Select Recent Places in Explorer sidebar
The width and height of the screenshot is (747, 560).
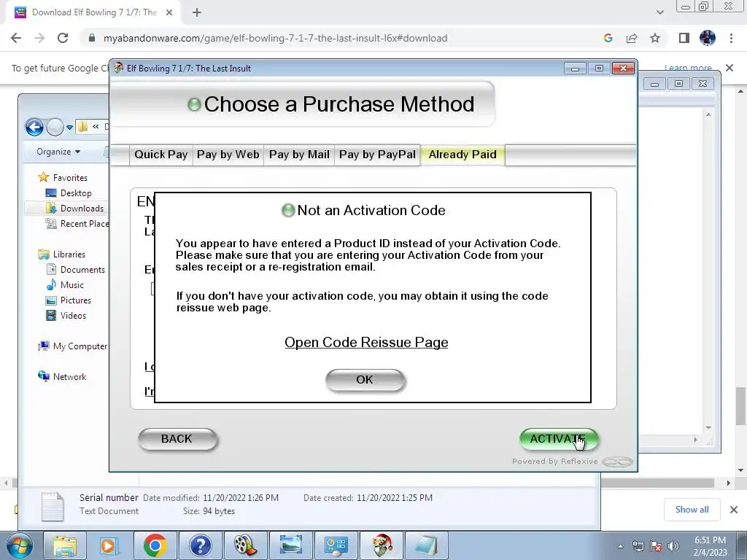tap(77, 224)
